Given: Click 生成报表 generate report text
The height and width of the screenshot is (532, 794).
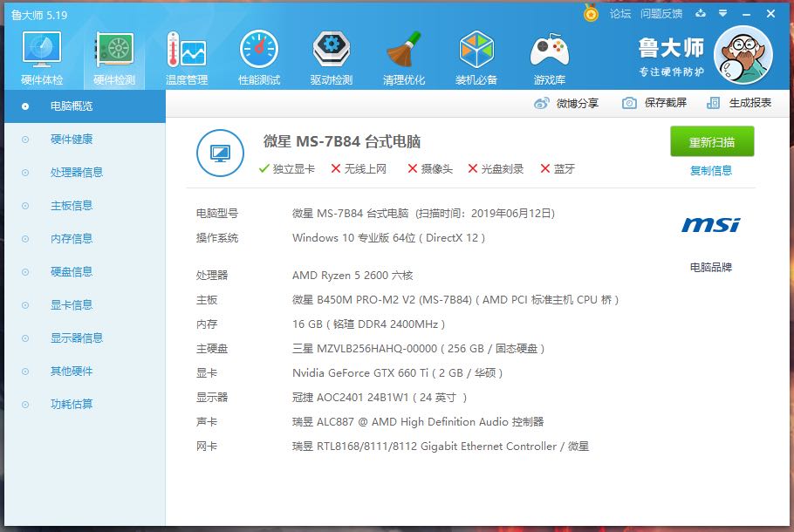Looking at the screenshot, I should point(750,103).
